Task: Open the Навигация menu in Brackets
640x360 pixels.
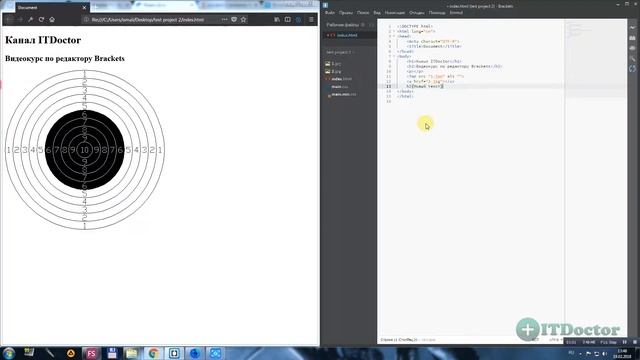Action: point(395,13)
